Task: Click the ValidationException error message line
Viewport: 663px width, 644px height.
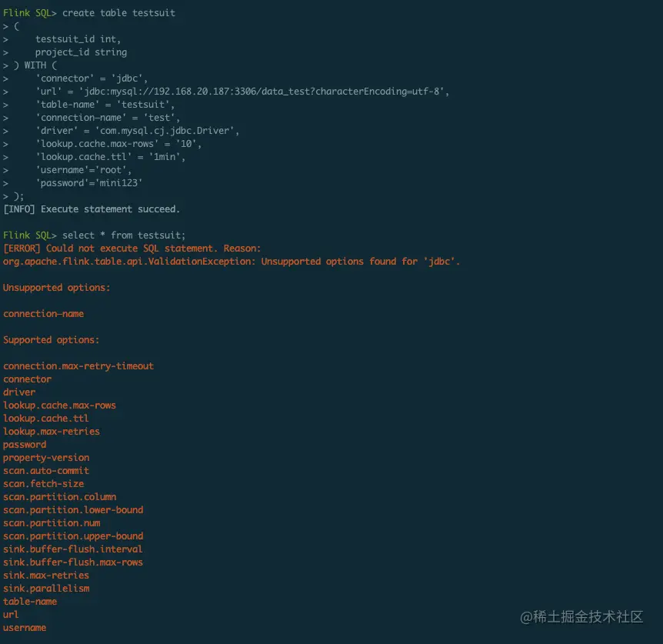Action: tap(232, 262)
